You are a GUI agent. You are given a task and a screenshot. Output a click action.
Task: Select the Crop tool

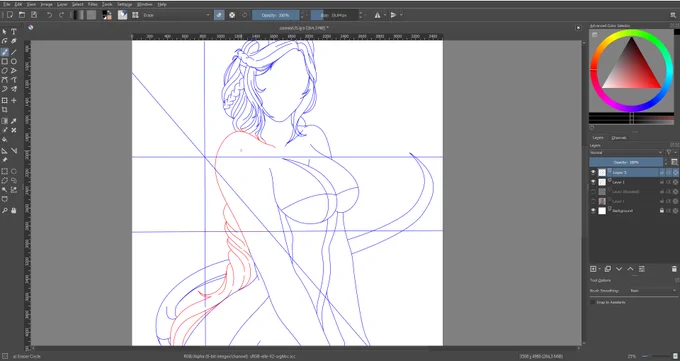5,110
